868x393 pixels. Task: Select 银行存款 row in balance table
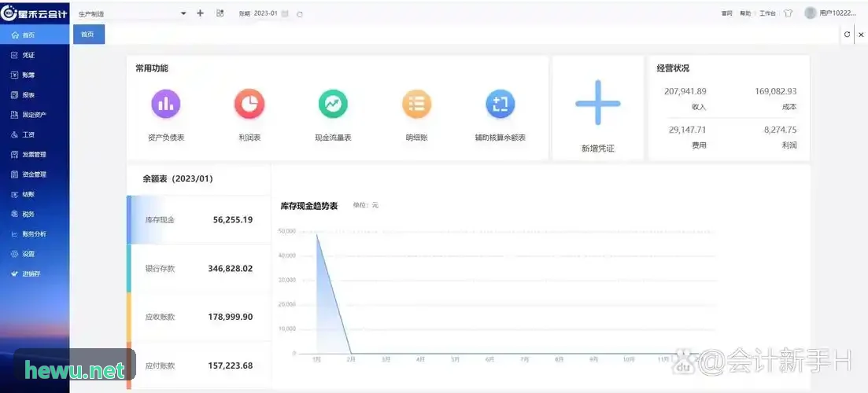199,269
